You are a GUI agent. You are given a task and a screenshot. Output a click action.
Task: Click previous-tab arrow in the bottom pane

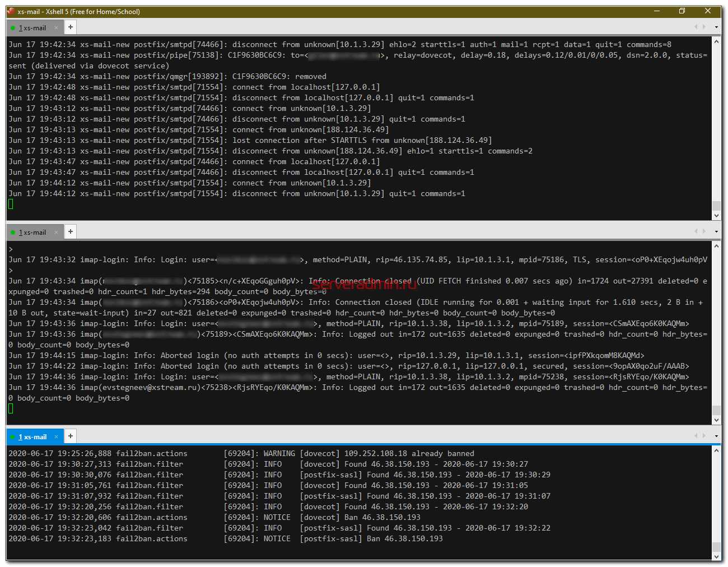(696, 436)
